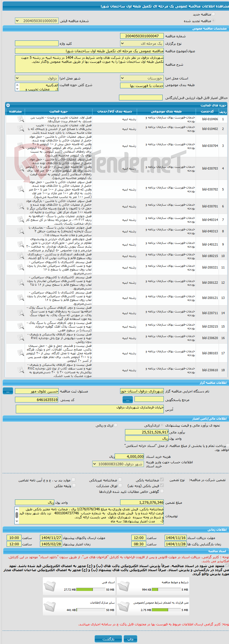Viewport: 229px width, 644px height.
Task: Open the view icon for row bld-010406
Action: [21, 119]
